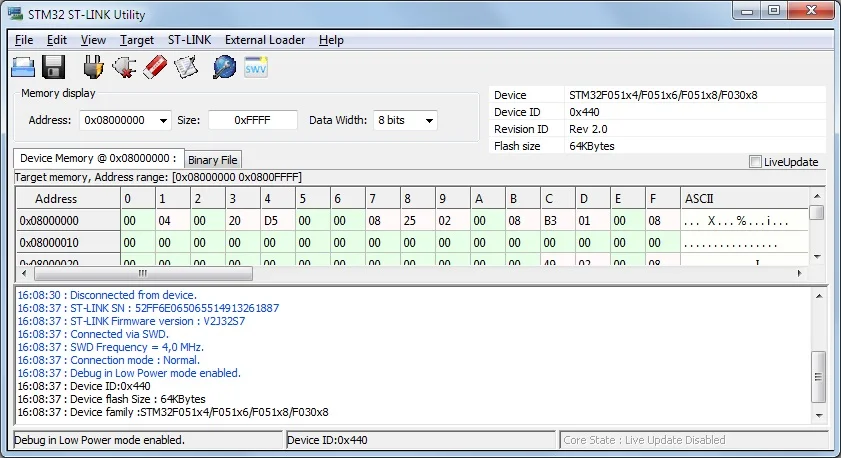Click cell 04 in column 1
The height and width of the screenshot is (458, 841).
(173, 220)
